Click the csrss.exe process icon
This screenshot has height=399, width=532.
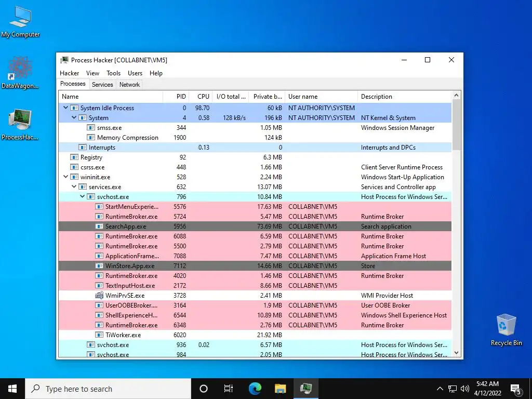click(74, 167)
